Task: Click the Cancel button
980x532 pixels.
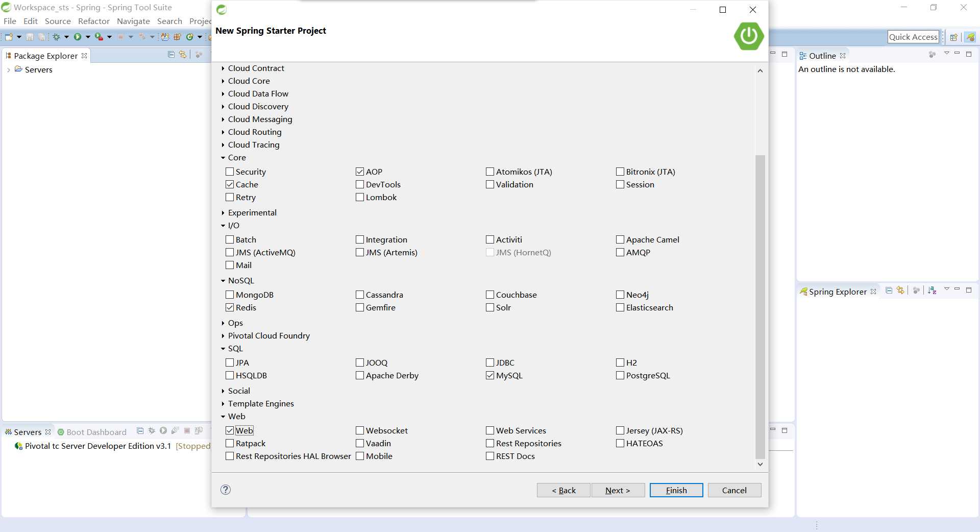Action: pos(734,490)
